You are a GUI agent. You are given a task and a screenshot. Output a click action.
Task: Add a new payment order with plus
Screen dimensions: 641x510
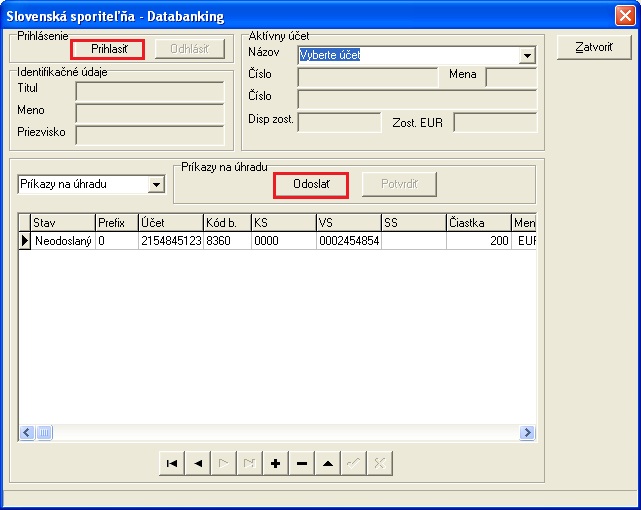[x=276, y=463]
